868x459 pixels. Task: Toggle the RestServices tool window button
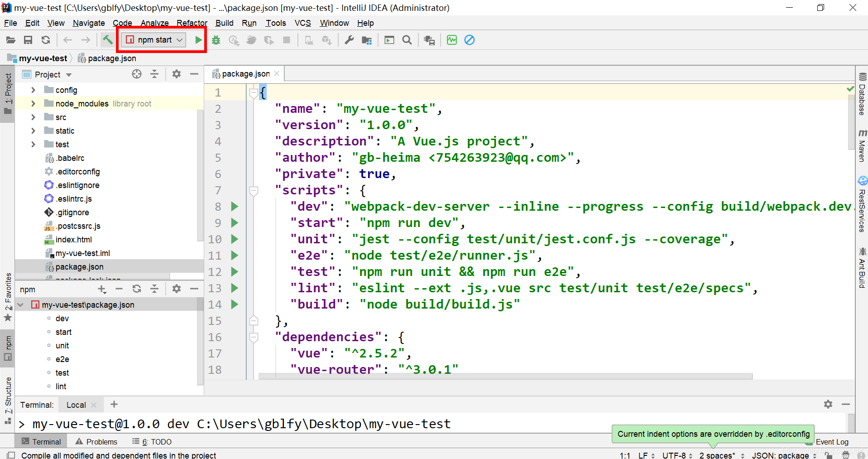862,204
